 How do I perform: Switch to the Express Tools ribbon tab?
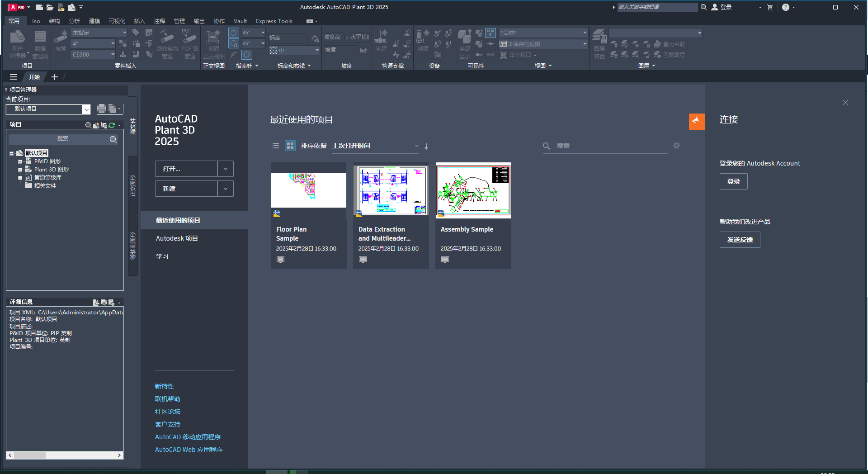tap(274, 21)
